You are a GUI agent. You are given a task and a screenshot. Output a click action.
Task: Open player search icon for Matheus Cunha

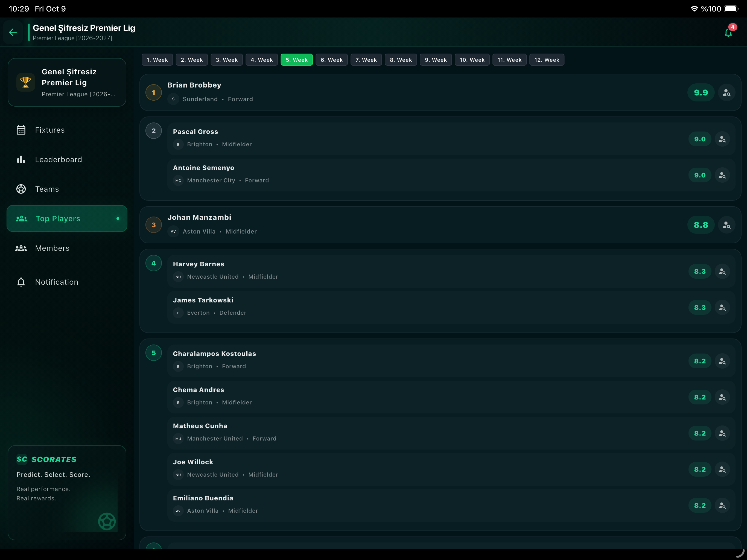[722, 433]
